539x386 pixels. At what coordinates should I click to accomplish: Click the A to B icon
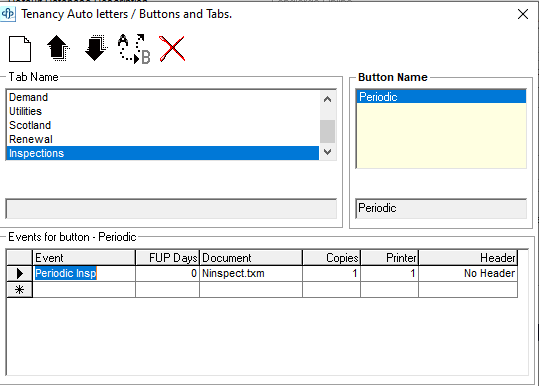click(x=134, y=49)
